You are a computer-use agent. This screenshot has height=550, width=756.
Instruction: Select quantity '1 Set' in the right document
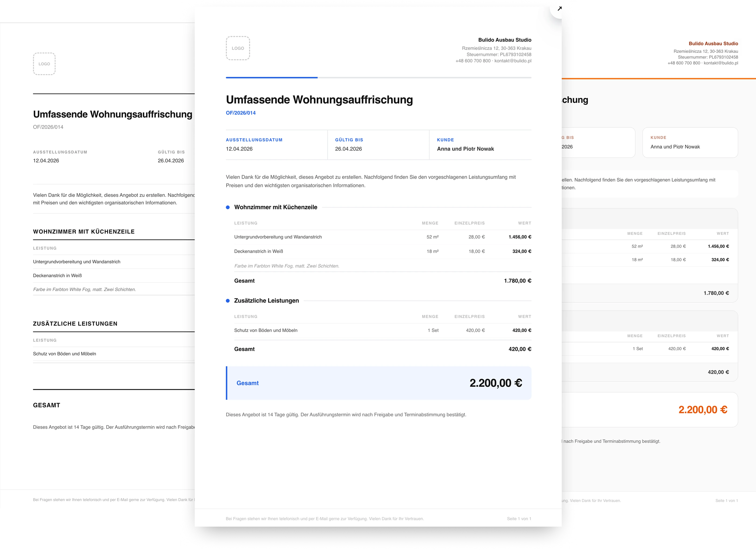[x=638, y=349]
